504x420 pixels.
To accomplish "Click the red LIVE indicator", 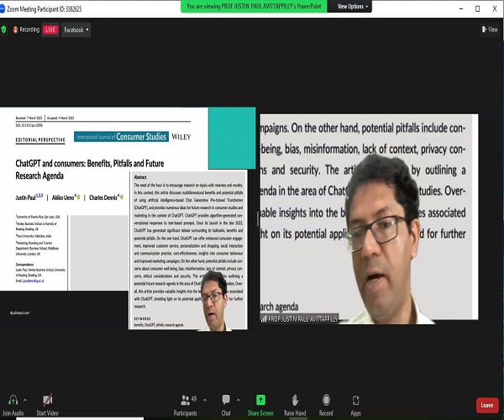I will click(x=50, y=30).
